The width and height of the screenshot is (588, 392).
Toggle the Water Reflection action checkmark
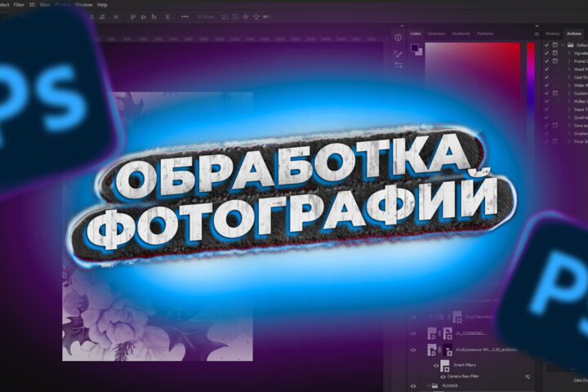(546, 86)
